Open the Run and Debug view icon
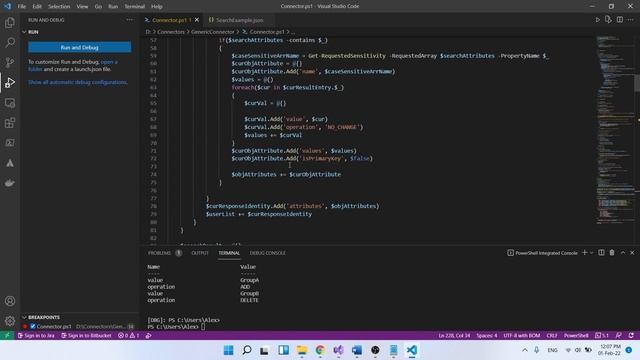The image size is (640, 360). pyautogui.click(x=10, y=82)
